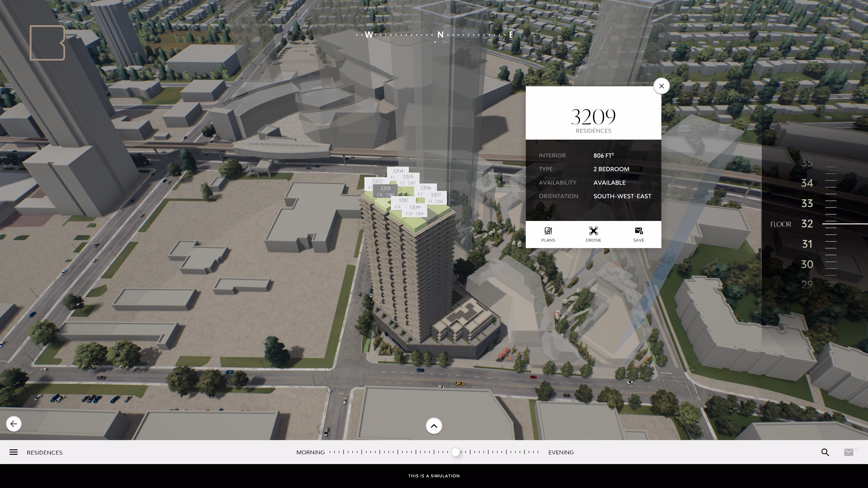Select floor 33 on the floor selector
The width and height of the screenshot is (868, 488).
click(807, 203)
